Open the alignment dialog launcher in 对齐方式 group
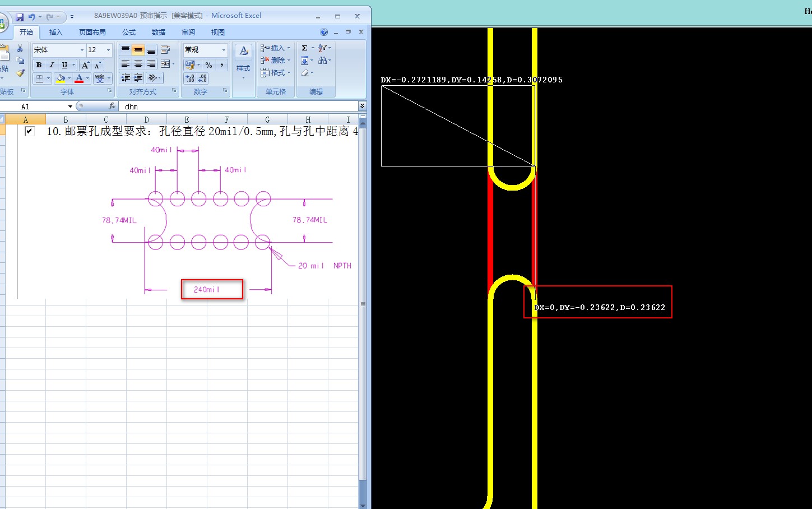Viewport: 812px width, 509px height. [174, 91]
